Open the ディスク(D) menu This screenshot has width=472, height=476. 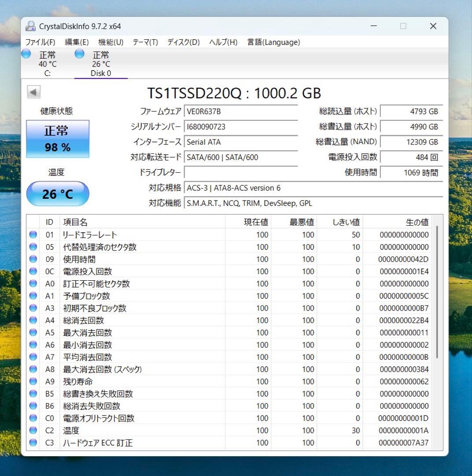184,42
